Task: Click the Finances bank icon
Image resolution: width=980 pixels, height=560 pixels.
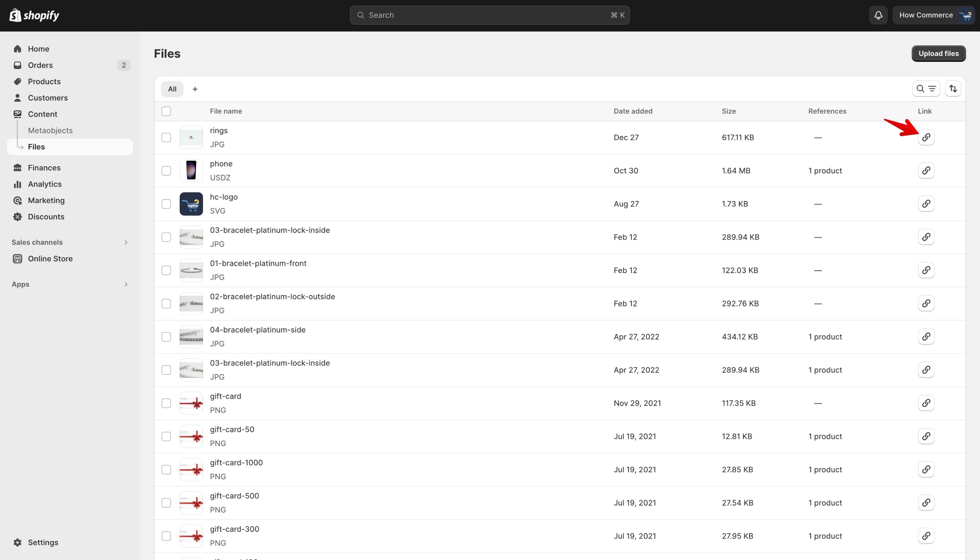Action: (x=17, y=168)
